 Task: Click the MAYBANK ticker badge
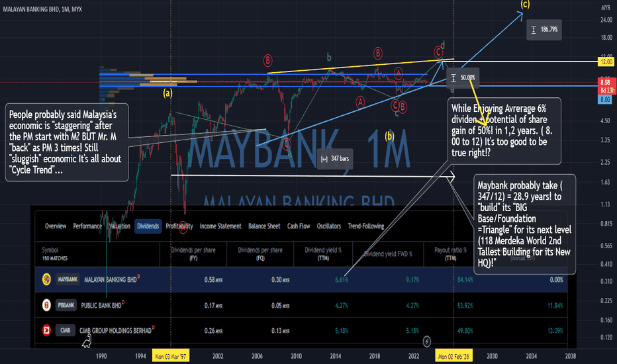(68, 279)
